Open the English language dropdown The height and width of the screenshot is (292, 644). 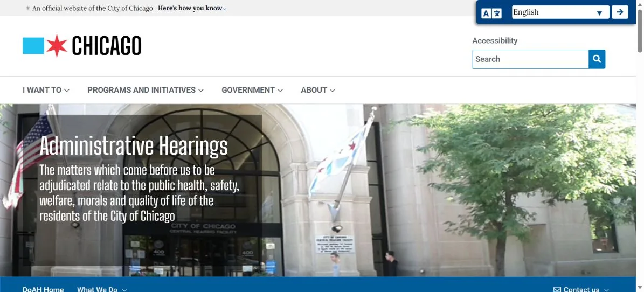560,12
